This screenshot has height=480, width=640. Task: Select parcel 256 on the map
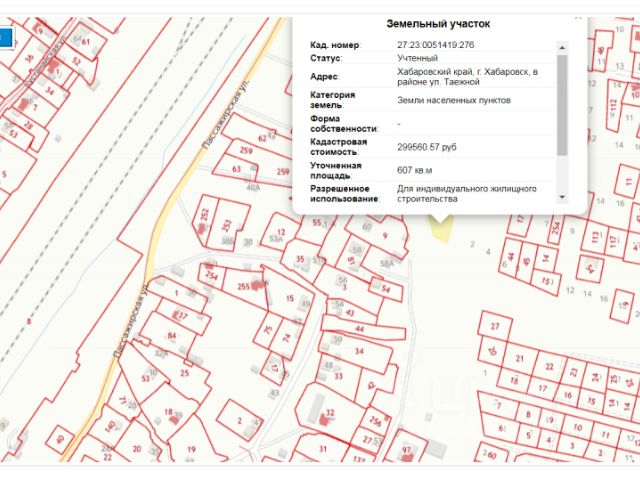pos(375,420)
